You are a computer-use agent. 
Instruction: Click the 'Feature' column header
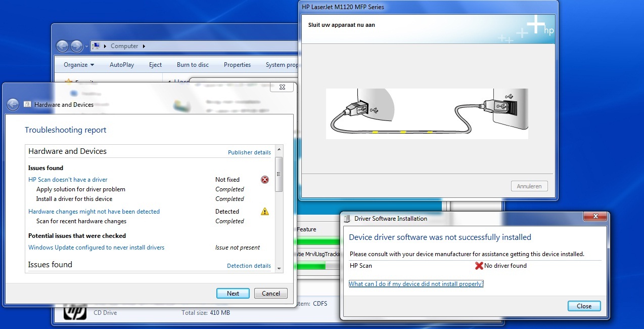pos(306,229)
